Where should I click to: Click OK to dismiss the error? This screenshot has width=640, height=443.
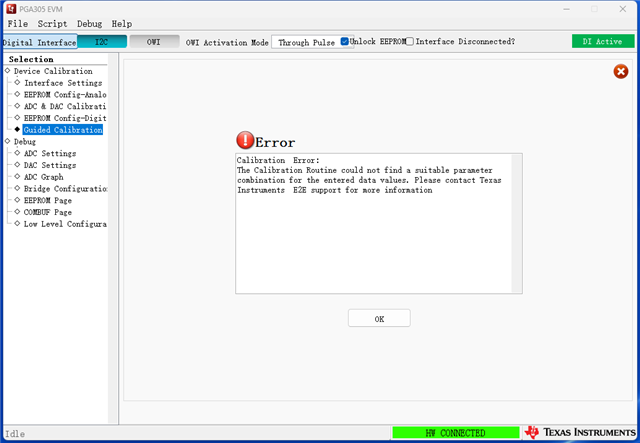[x=379, y=318]
